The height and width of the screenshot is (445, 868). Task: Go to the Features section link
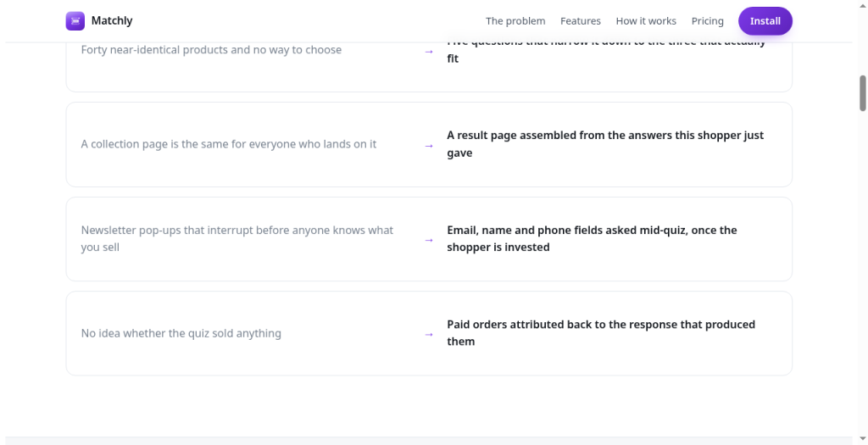(x=580, y=21)
